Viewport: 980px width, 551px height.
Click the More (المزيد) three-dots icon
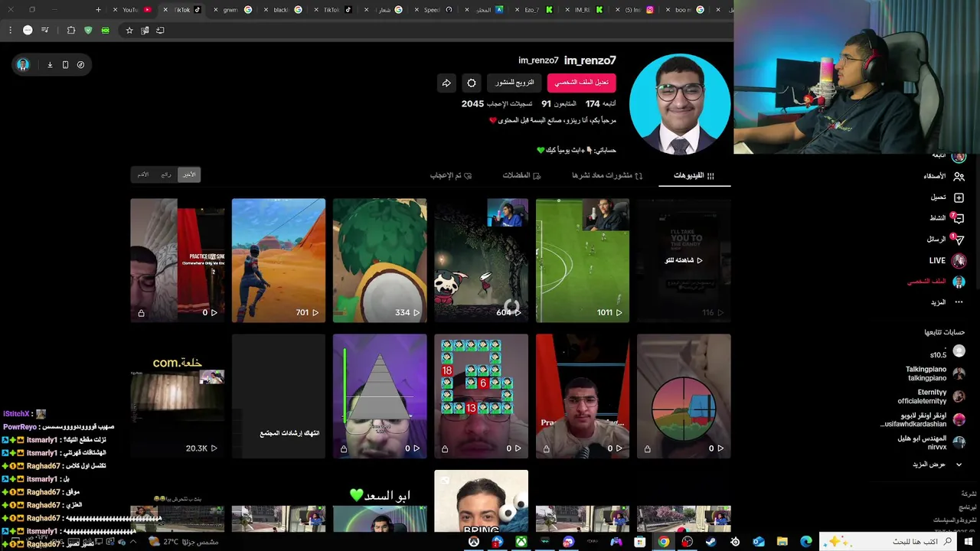(x=959, y=302)
